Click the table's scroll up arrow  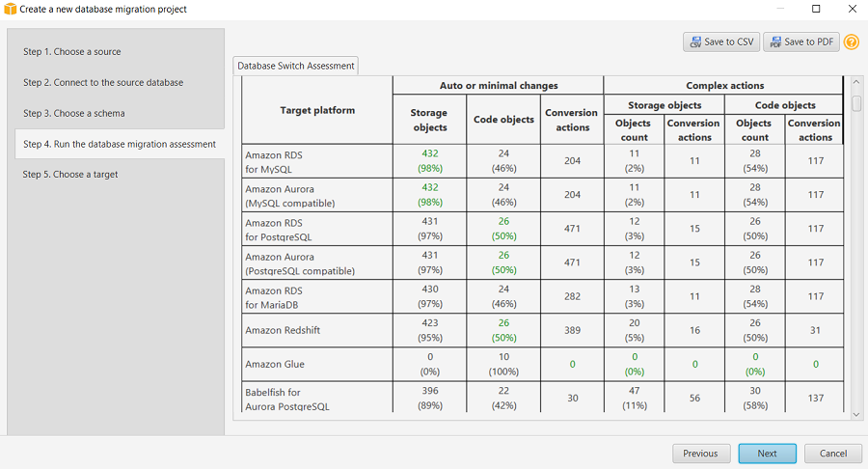pos(856,84)
